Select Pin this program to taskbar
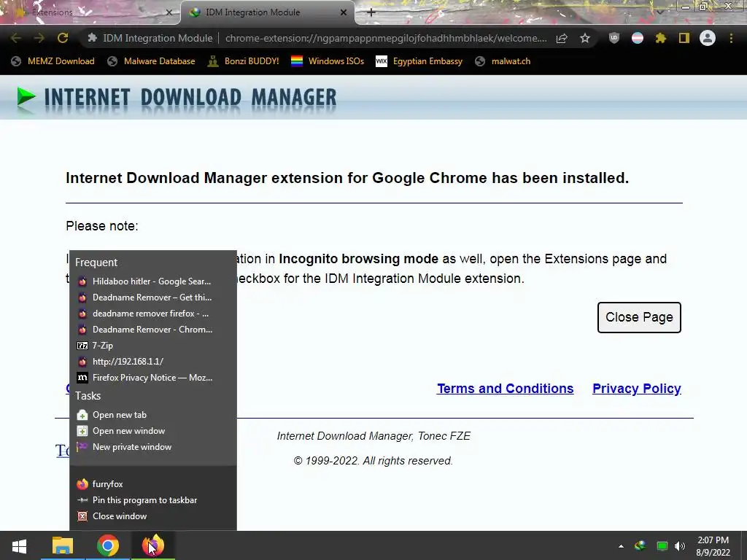This screenshot has width=747, height=560. point(153,500)
